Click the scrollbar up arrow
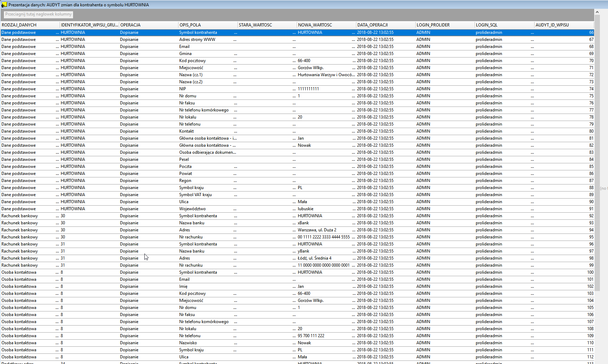Screen dimensions: 608x364 click(x=597, y=12)
